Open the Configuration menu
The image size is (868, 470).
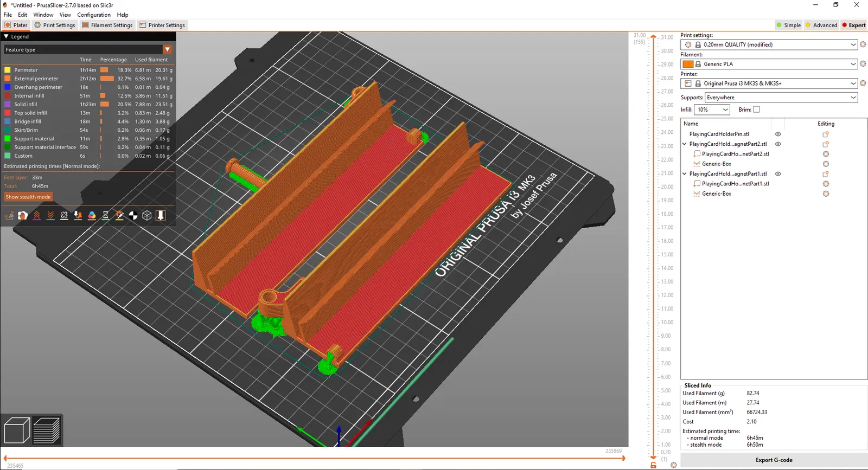click(x=94, y=15)
